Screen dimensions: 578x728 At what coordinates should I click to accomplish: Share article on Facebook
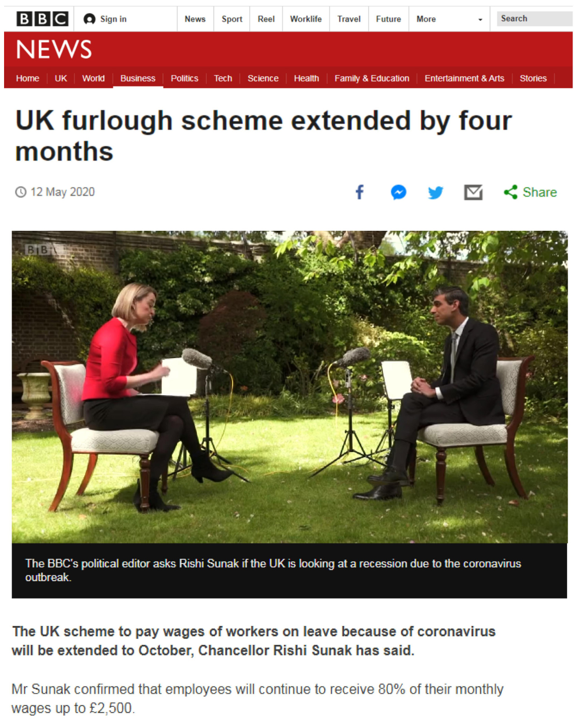(x=359, y=192)
